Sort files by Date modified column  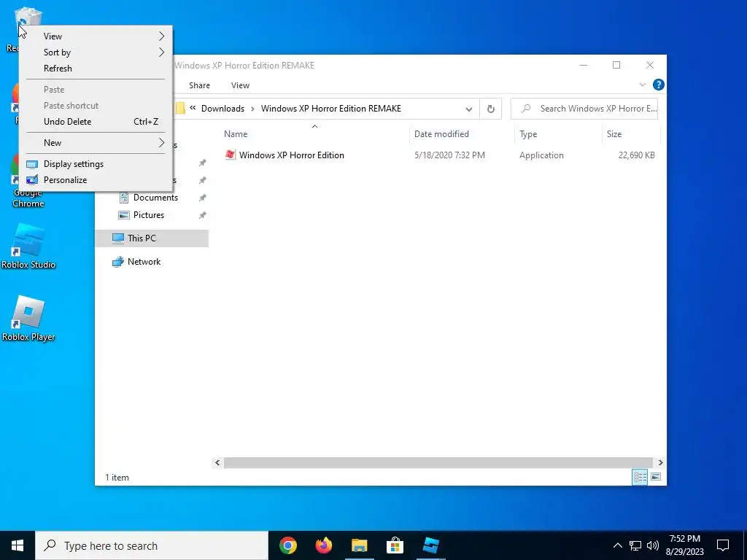coord(462,134)
